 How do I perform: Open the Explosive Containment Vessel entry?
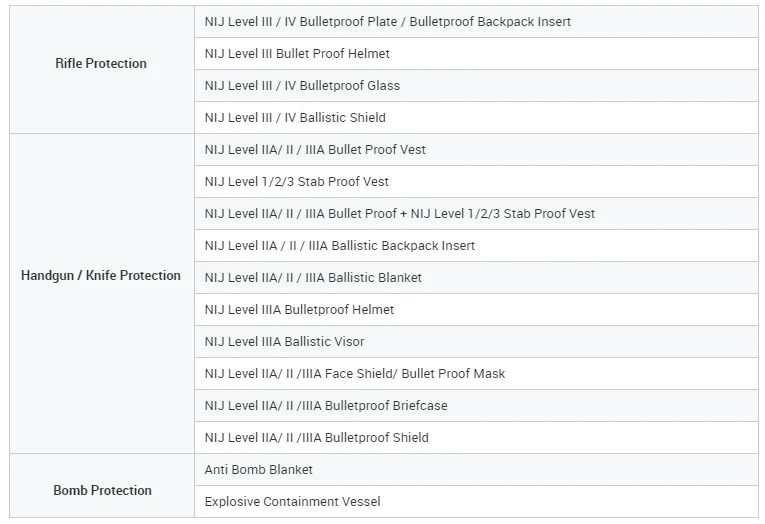476,502
